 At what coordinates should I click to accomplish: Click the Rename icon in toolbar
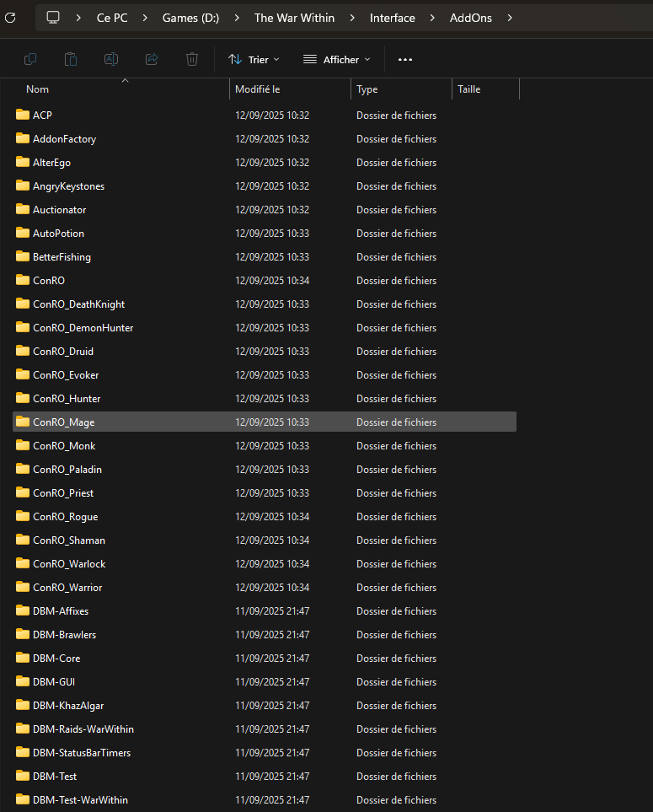(x=111, y=59)
